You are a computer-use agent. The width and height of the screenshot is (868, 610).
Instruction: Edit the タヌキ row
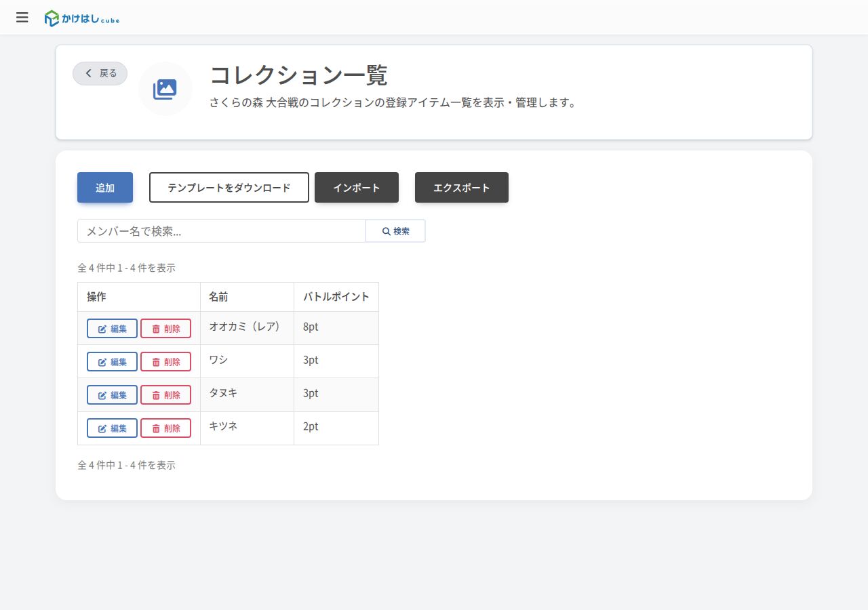click(x=112, y=395)
